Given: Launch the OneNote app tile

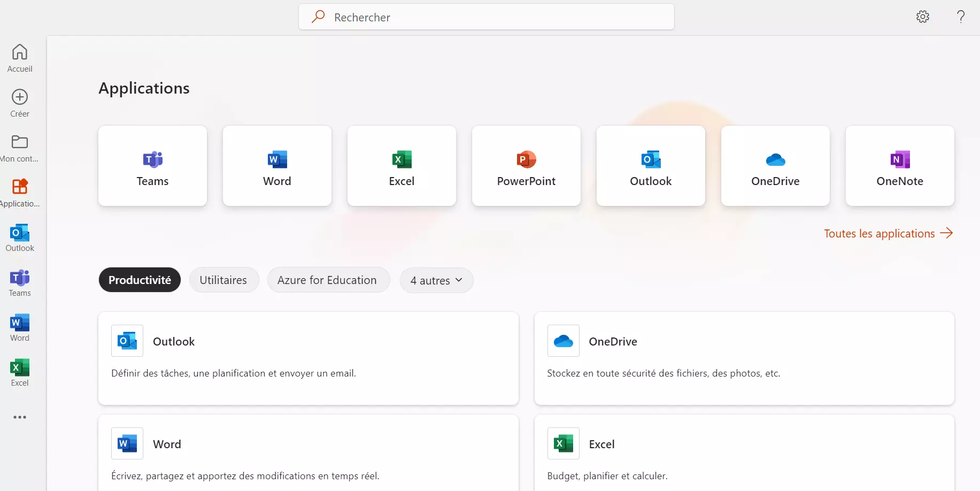Looking at the screenshot, I should 900,166.
